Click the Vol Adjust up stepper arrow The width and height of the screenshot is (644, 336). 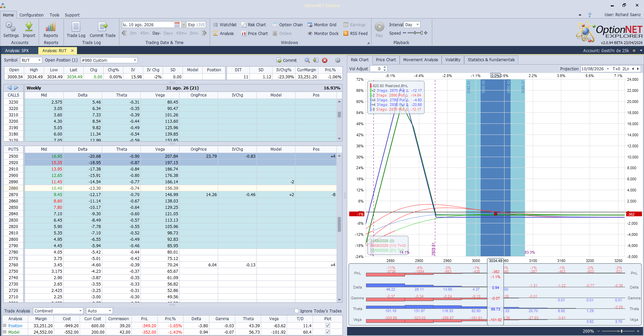pos(385,67)
